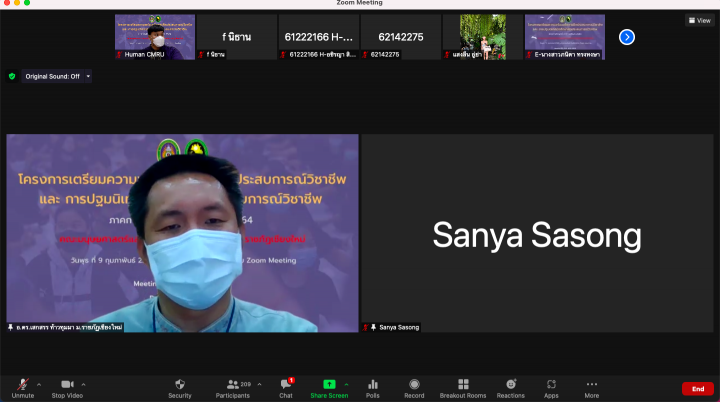Show next participants with blue arrow
This screenshot has height=402, width=720.
pos(627,37)
